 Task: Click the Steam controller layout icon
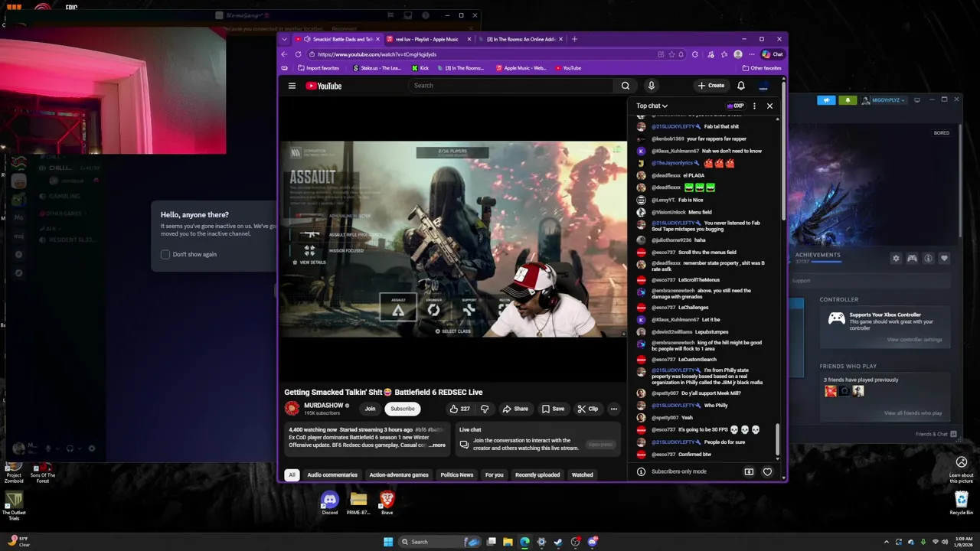(x=912, y=259)
